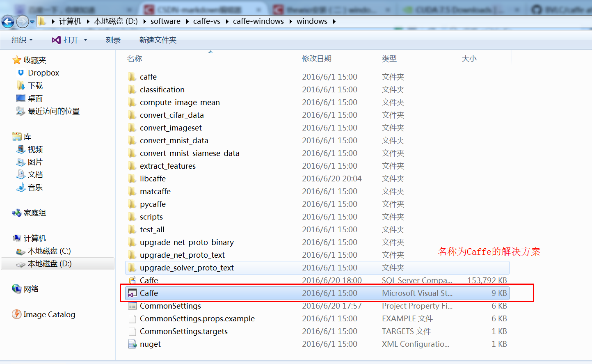The height and width of the screenshot is (364, 592).
Task: Open the 文档 library icon
Action: (x=21, y=174)
